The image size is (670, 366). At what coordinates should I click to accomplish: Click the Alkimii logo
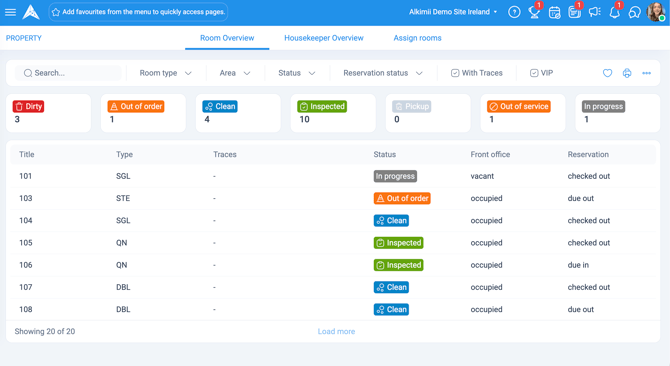point(31,12)
